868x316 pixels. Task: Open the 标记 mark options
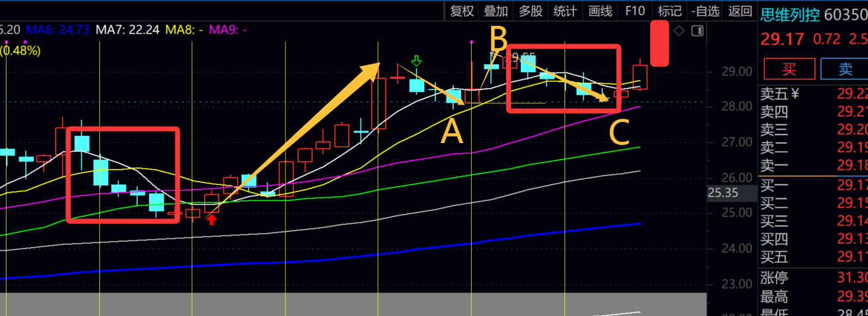coord(669,11)
